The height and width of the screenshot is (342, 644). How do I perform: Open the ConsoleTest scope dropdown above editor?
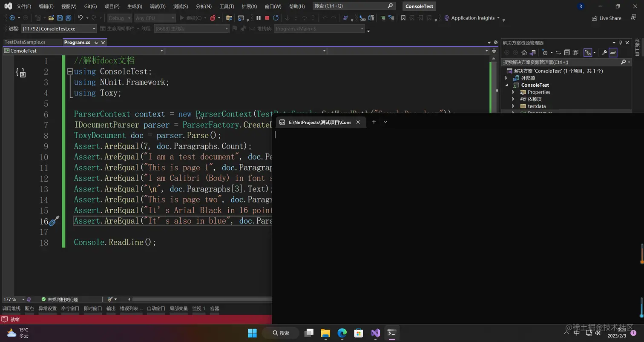[x=83, y=51]
